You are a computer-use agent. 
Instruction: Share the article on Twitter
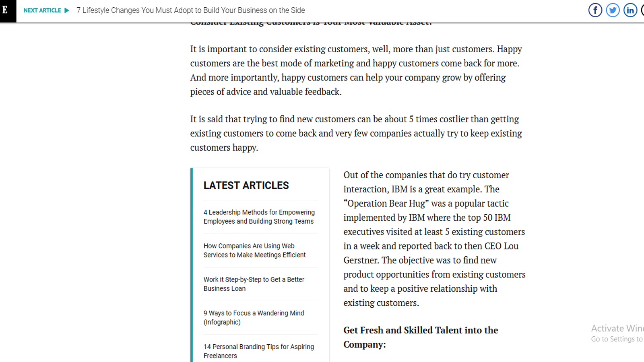(613, 10)
